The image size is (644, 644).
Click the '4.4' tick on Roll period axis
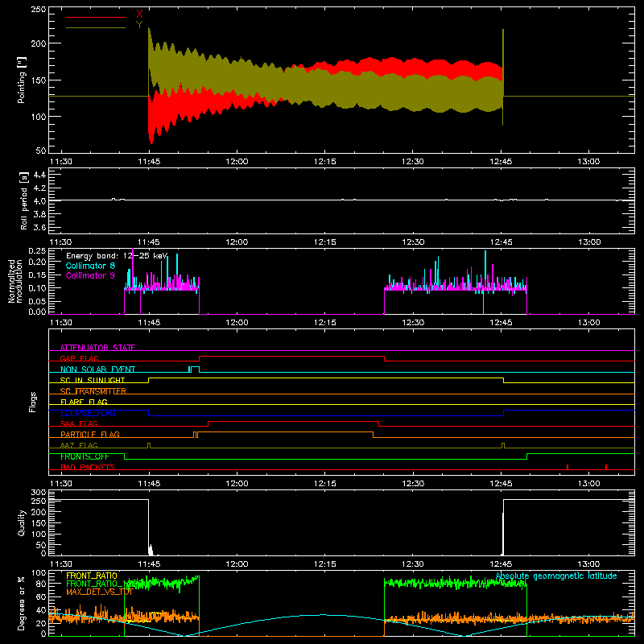click(39, 175)
